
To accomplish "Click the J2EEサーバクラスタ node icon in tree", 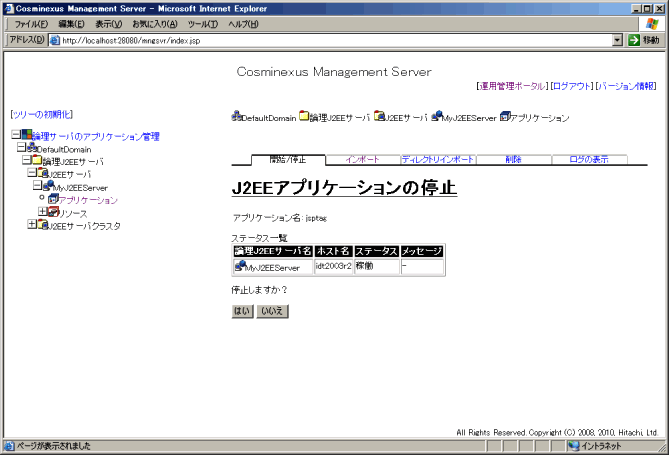I will [x=43, y=224].
